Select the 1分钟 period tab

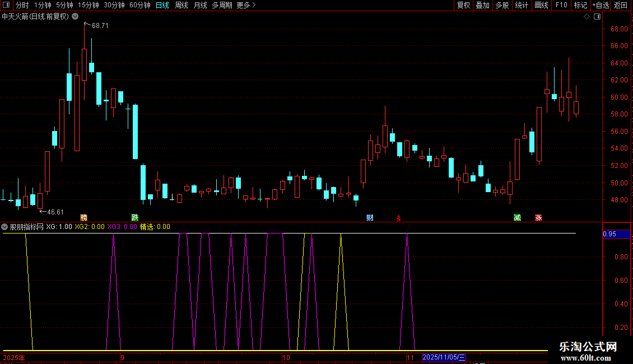pos(43,5)
